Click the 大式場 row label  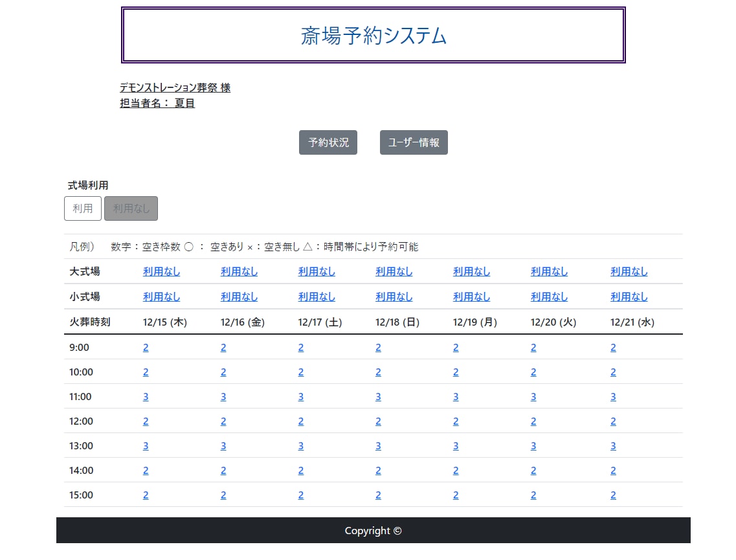pos(85,271)
